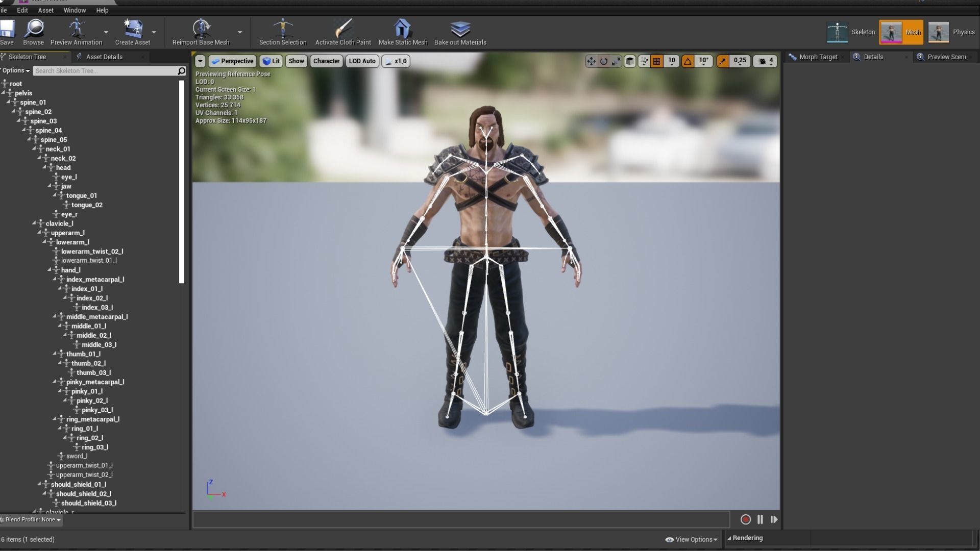Screen dimensions: 980x551
Task: Click Bake out Materials icon
Action: point(460,29)
